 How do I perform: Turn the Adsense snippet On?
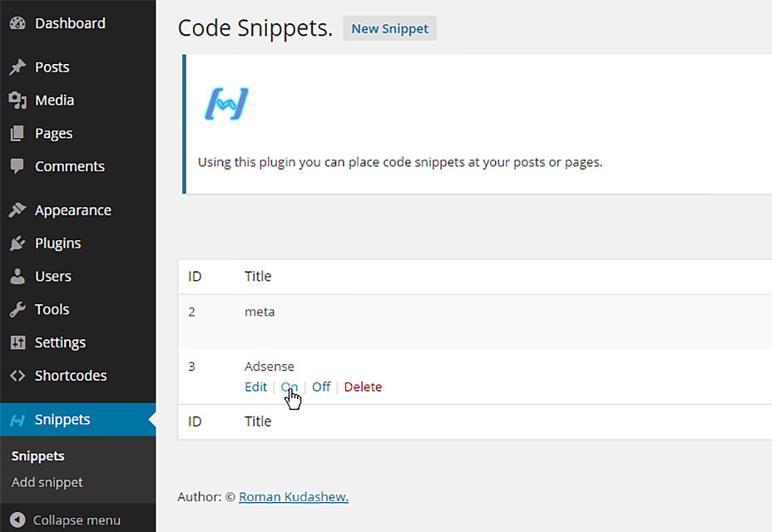pyautogui.click(x=289, y=387)
